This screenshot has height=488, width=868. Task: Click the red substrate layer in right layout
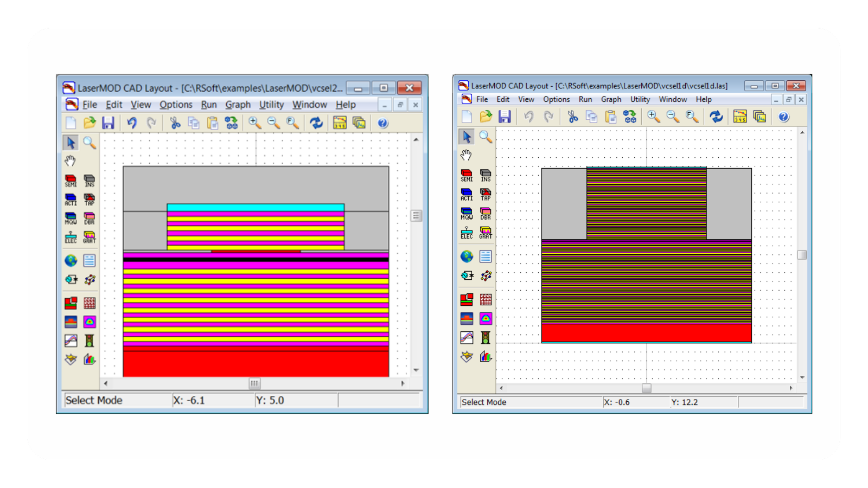(x=646, y=332)
